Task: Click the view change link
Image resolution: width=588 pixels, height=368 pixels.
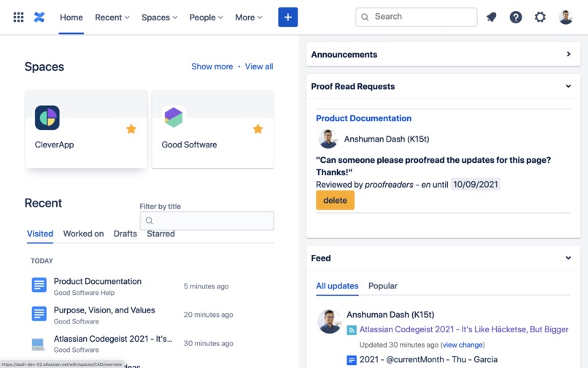Action: (x=463, y=345)
